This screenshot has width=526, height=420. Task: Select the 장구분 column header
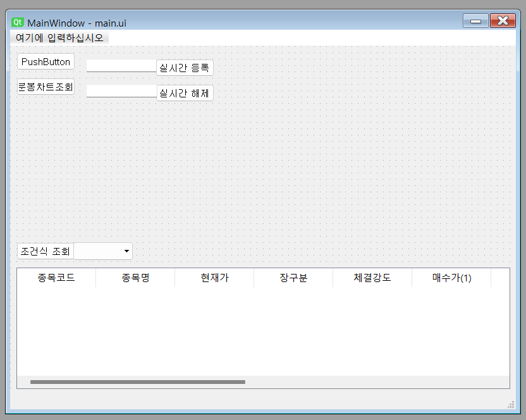click(x=293, y=278)
